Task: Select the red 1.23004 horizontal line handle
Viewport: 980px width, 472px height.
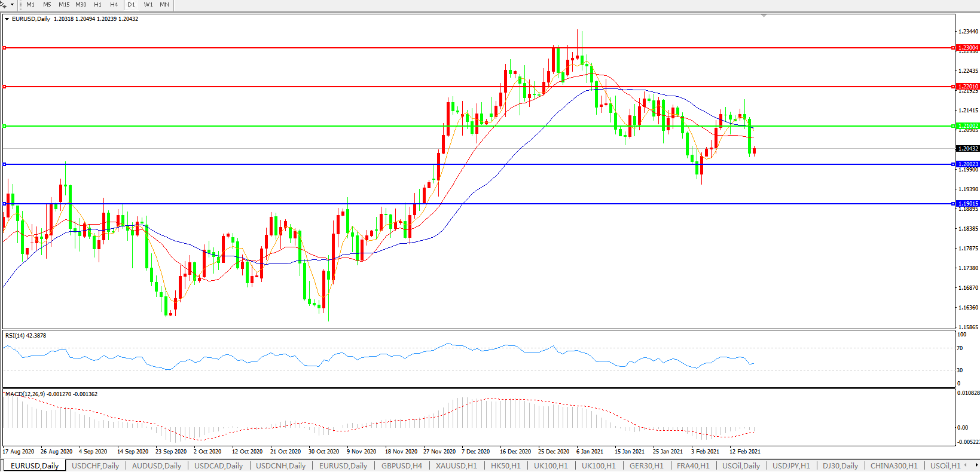Action: click(5, 48)
